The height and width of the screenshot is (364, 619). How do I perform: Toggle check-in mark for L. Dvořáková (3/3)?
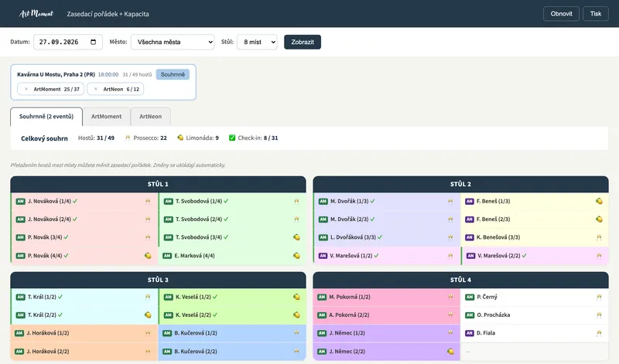[x=380, y=237]
